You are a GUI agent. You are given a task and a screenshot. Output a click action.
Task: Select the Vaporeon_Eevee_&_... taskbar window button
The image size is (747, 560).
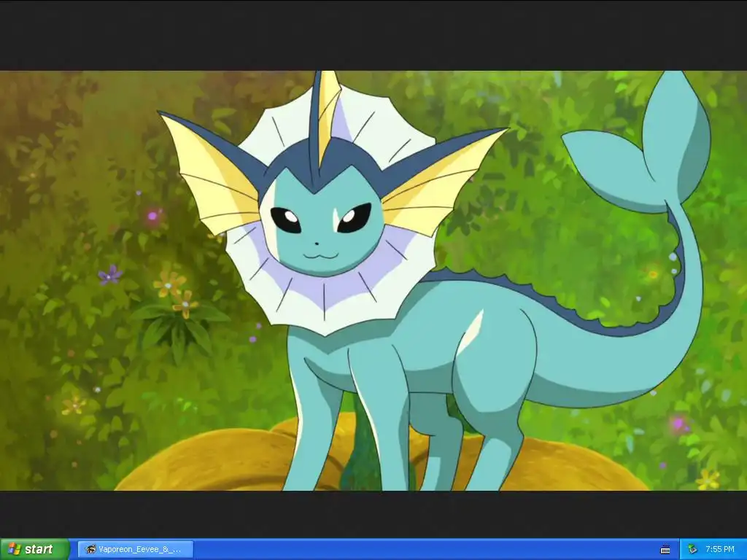click(135, 550)
